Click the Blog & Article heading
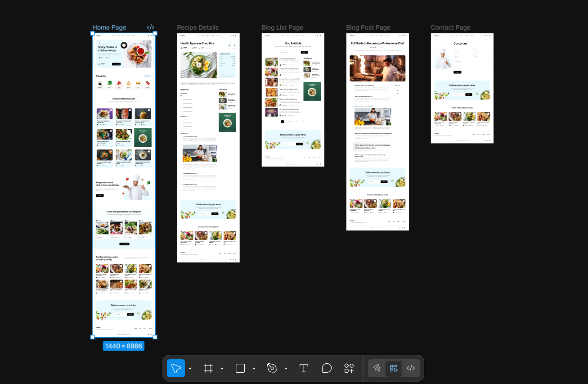This screenshot has width=588, height=384. pyautogui.click(x=293, y=43)
